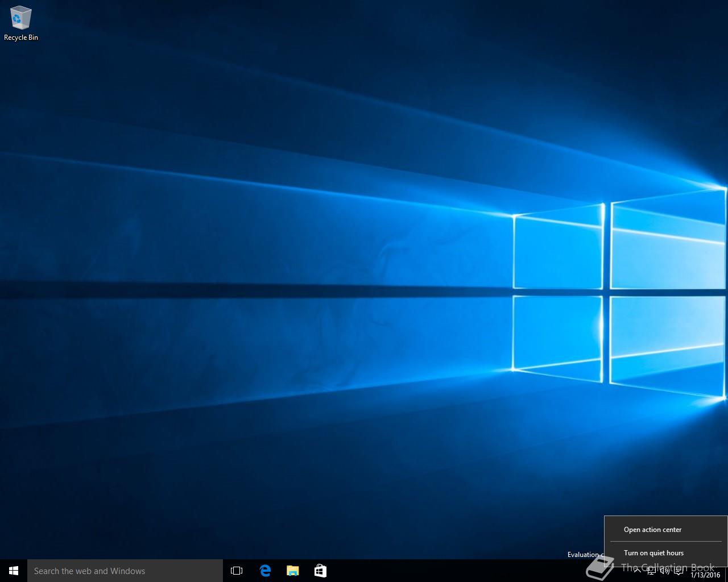The image size is (728, 582).
Task: Choose Open action center in the context menu
Action: [666, 530]
